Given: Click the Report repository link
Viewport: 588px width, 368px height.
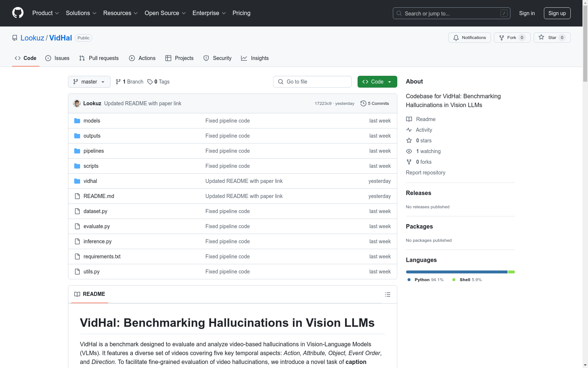Looking at the screenshot, I should point(426,173).
